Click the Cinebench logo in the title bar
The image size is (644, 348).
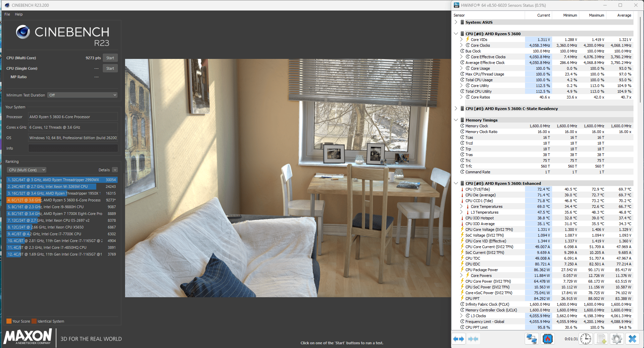(x=7, y=5)
